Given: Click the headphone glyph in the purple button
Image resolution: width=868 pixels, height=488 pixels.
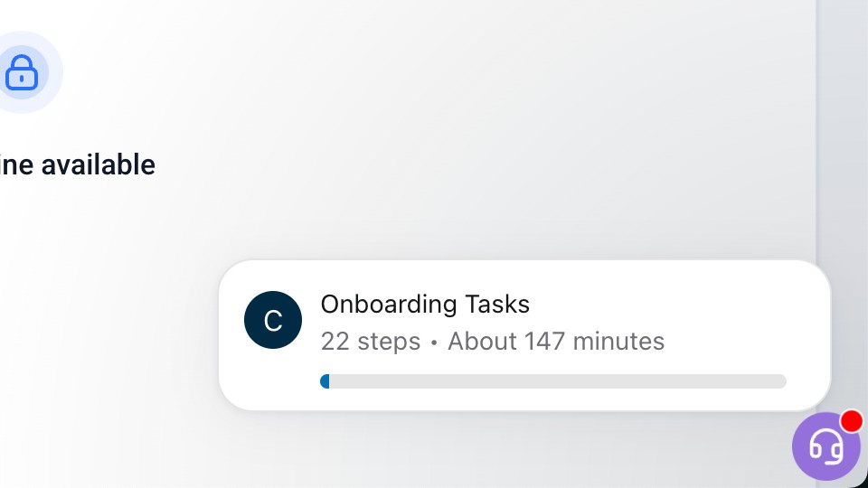Looking at the screenshot, I should click(x=826, y=446).
